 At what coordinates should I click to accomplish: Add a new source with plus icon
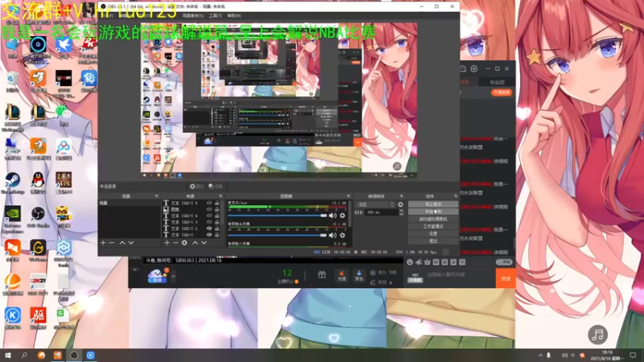coord(167,243)
